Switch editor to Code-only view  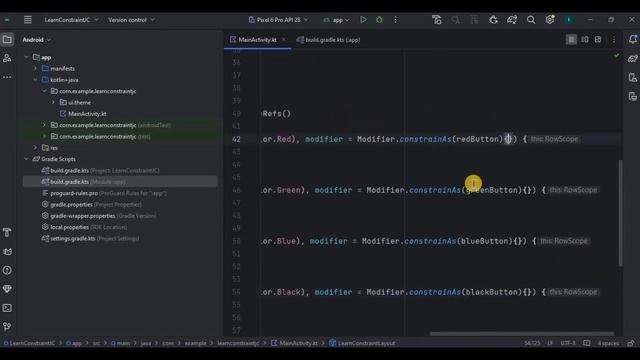571,40
